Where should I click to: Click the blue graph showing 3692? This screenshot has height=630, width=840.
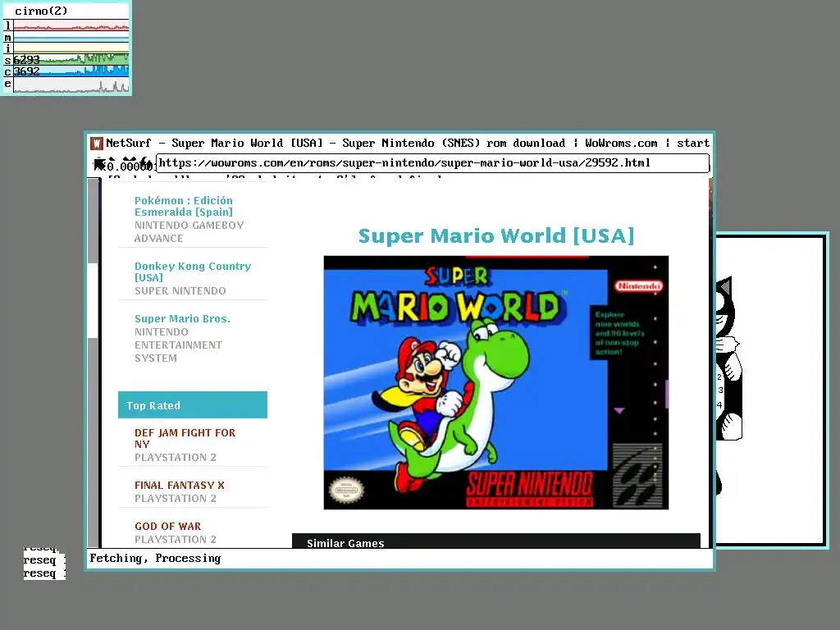click(x=71, y=71)
